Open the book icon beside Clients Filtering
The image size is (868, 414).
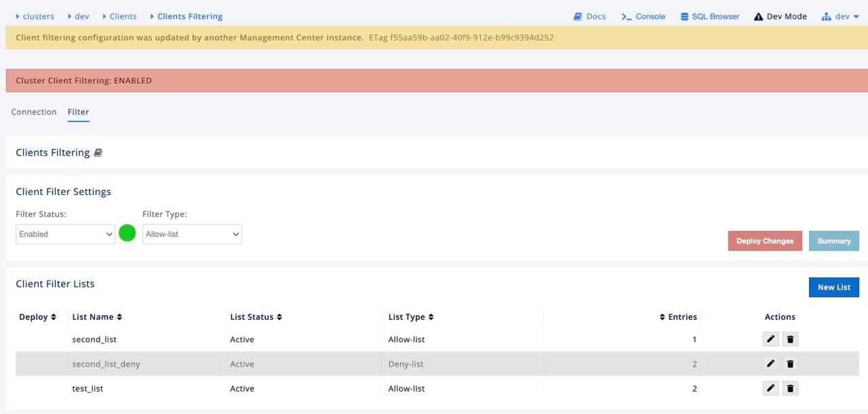98,153
